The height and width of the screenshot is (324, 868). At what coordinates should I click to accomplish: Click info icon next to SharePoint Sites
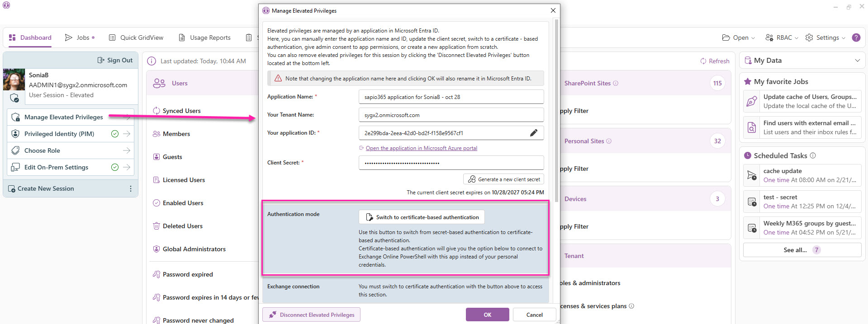click(616, 83)
